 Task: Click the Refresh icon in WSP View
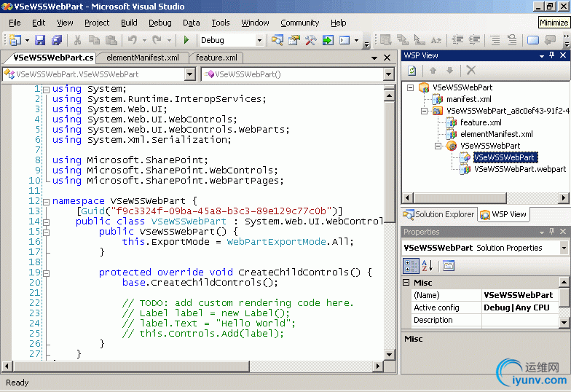(411, 71)
